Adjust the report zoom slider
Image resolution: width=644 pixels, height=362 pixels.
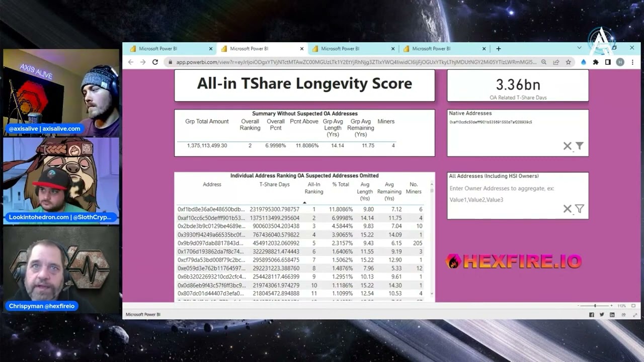595,306
